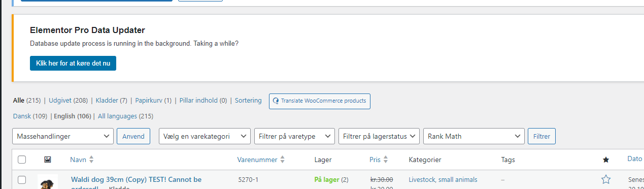Open Waldi dog product thumbnail
This screenshot has width=644, height=189.
48,182
